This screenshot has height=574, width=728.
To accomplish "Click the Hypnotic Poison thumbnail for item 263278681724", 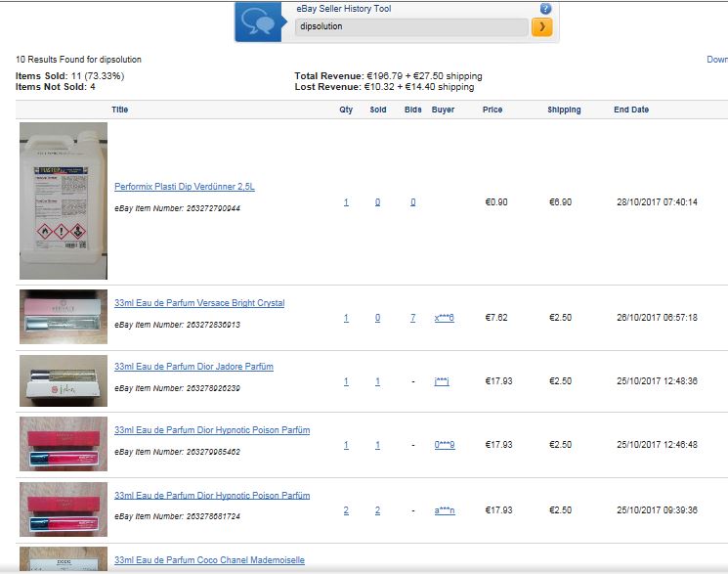I will pyautogui.click(x=64, y=509).
